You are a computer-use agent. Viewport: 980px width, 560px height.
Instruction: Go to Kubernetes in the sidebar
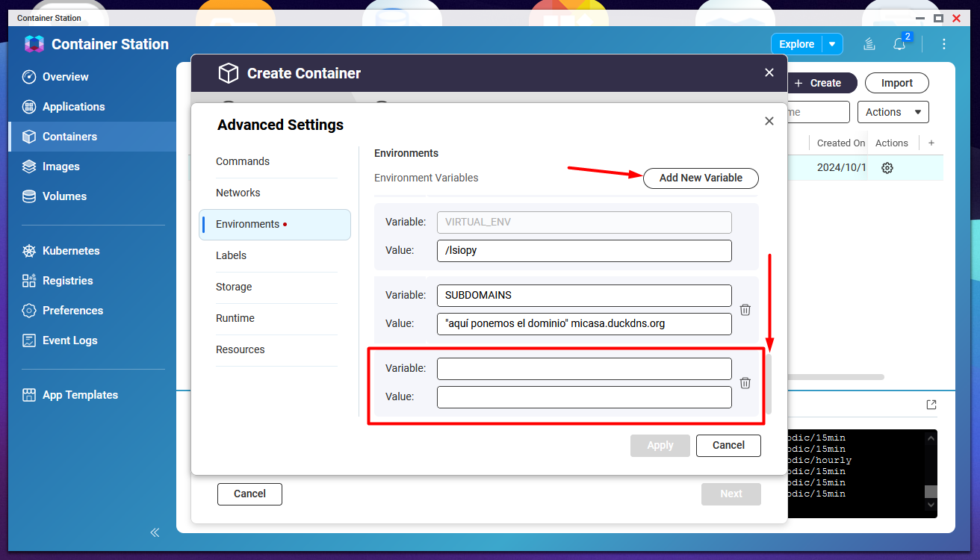point(71,251)
